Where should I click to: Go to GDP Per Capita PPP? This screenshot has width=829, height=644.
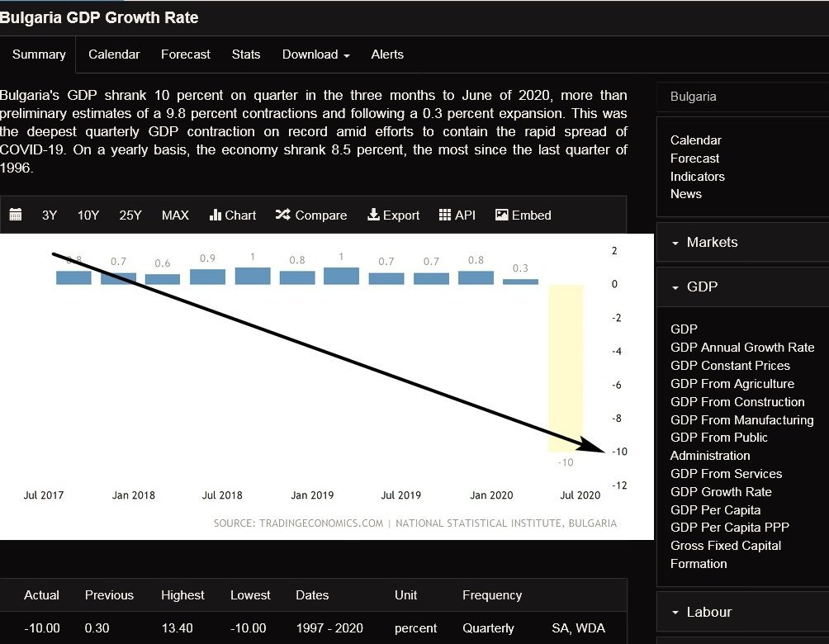coord(729,528)
